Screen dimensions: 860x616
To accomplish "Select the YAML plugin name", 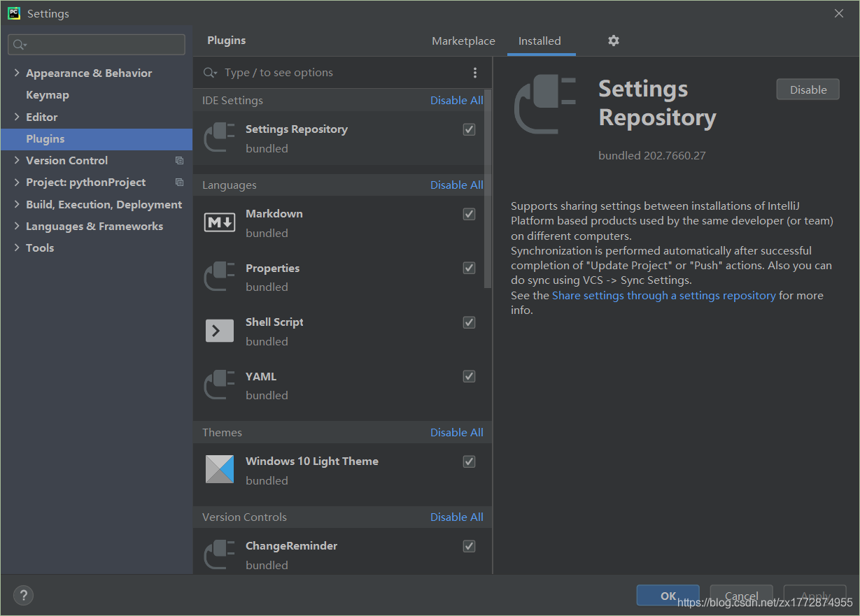I will tap(261, 377).
